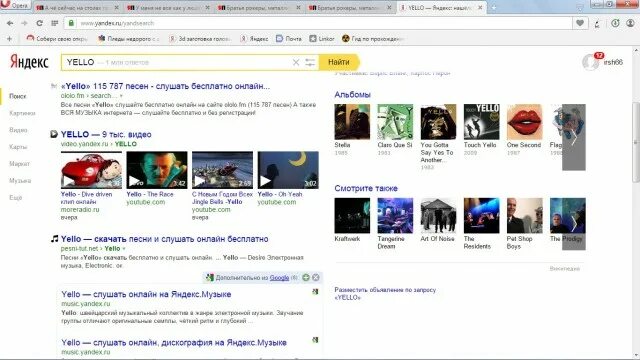
Task: Open 'Гид по прохождению' bookmark
Action: pyautogui.click(x=373, y=39)
